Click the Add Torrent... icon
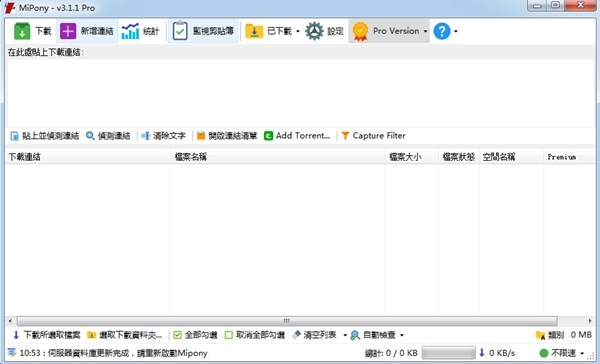Viewport: 600px width, 364px height. pos(269,136)
